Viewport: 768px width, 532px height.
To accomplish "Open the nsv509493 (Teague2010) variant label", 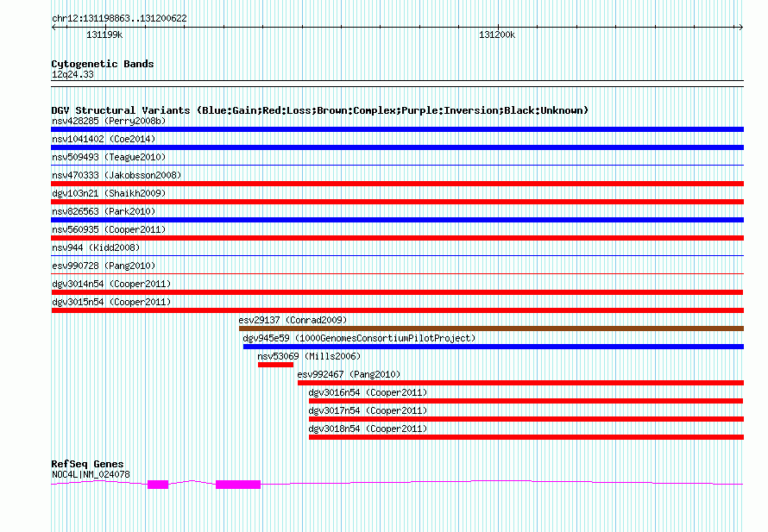I will 109,157.
